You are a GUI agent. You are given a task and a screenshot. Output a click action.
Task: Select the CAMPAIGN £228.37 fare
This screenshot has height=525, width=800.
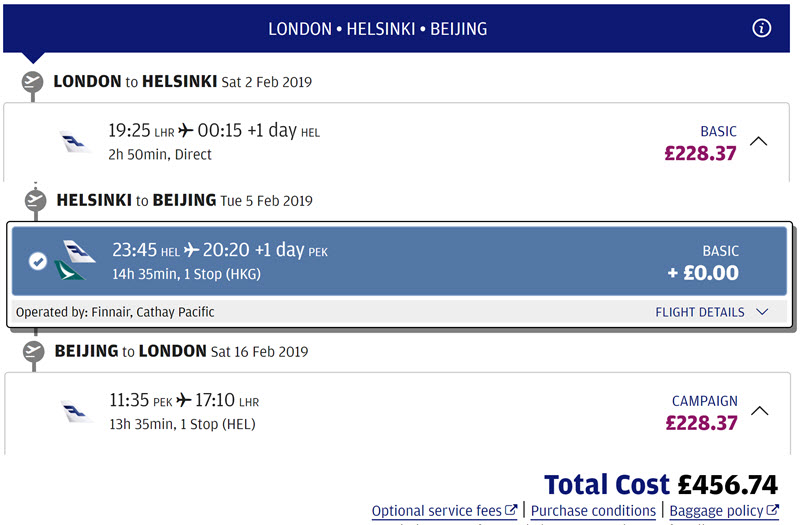tap(702, 413)
